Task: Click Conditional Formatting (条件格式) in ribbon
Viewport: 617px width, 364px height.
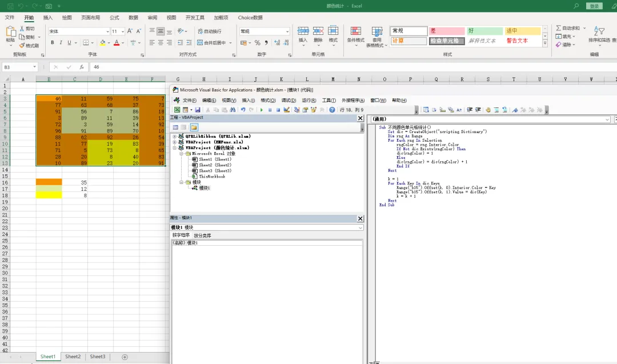Action: (355, 37)
